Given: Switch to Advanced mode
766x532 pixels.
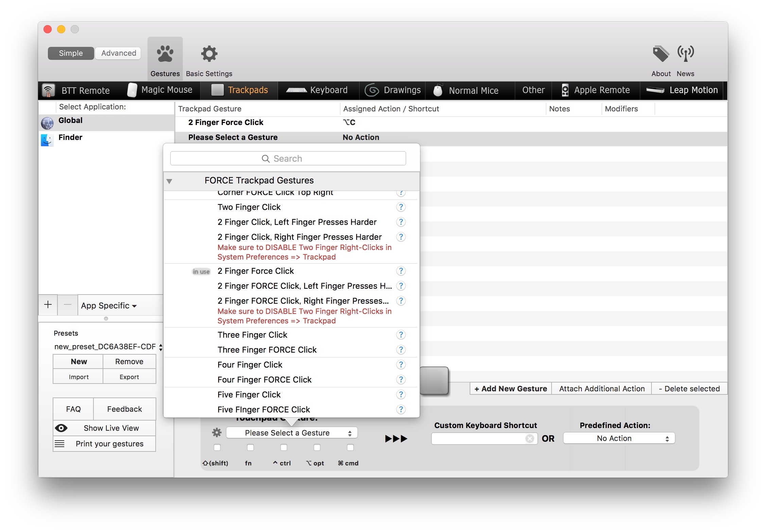Looking at the screenshot, I should (x=118, y=53).
